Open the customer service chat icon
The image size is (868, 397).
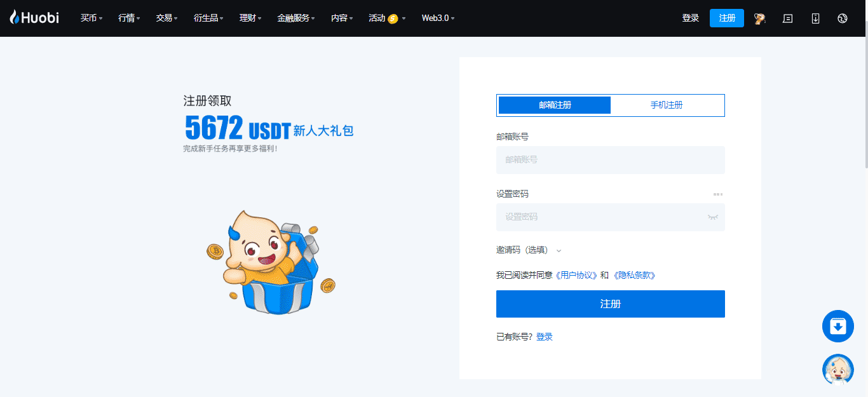[x=787, y=18]
